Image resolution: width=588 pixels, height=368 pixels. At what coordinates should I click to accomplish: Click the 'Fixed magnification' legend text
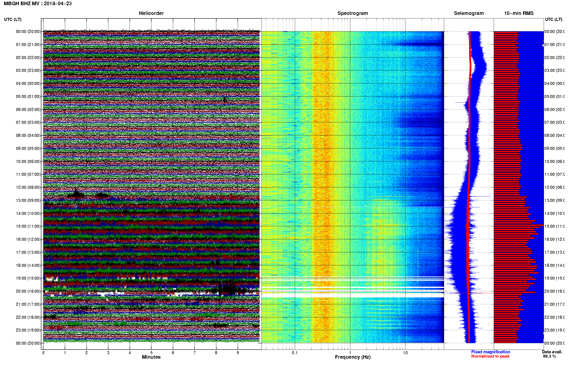click(491, 352)
